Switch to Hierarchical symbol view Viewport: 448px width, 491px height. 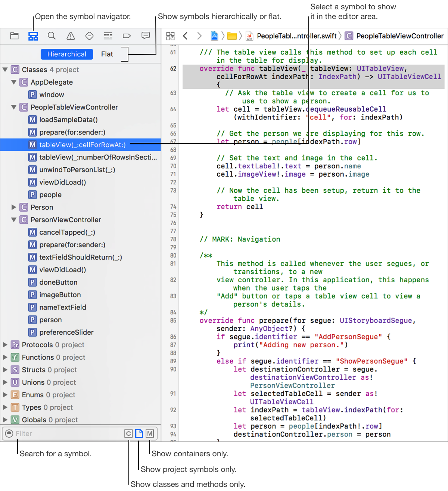pyautogui.click(x=67, y=54)
